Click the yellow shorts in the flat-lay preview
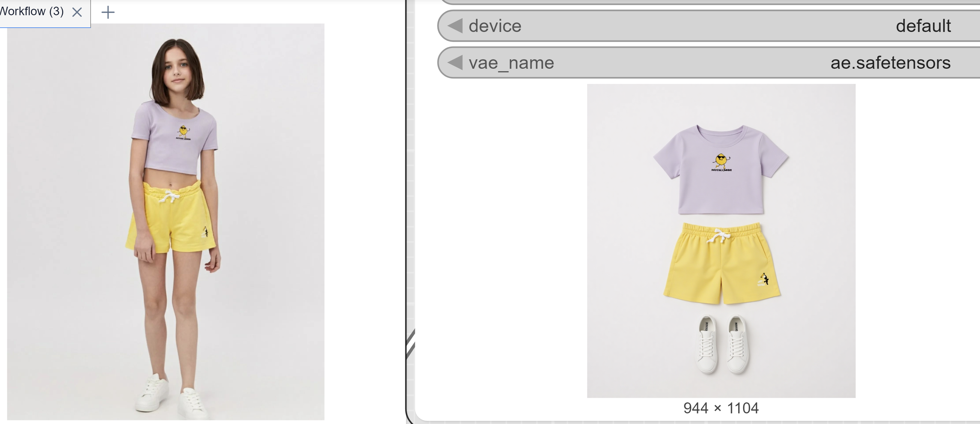 pos(722,263)
